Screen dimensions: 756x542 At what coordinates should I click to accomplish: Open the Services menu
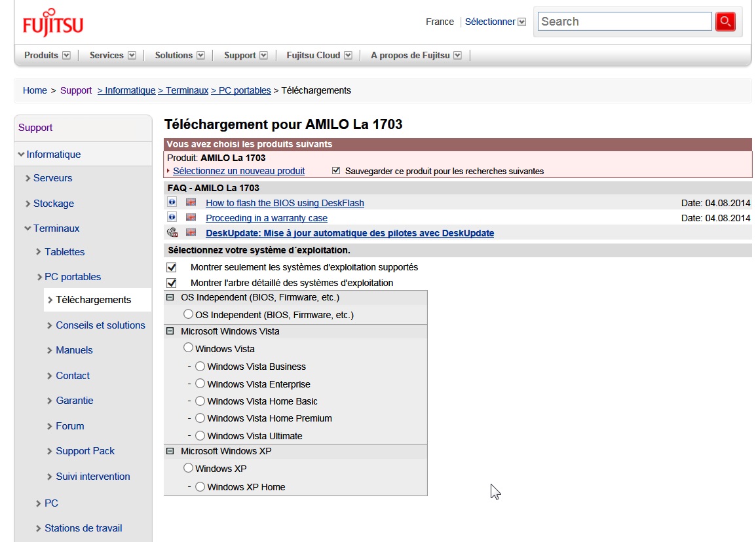[107, 56]
